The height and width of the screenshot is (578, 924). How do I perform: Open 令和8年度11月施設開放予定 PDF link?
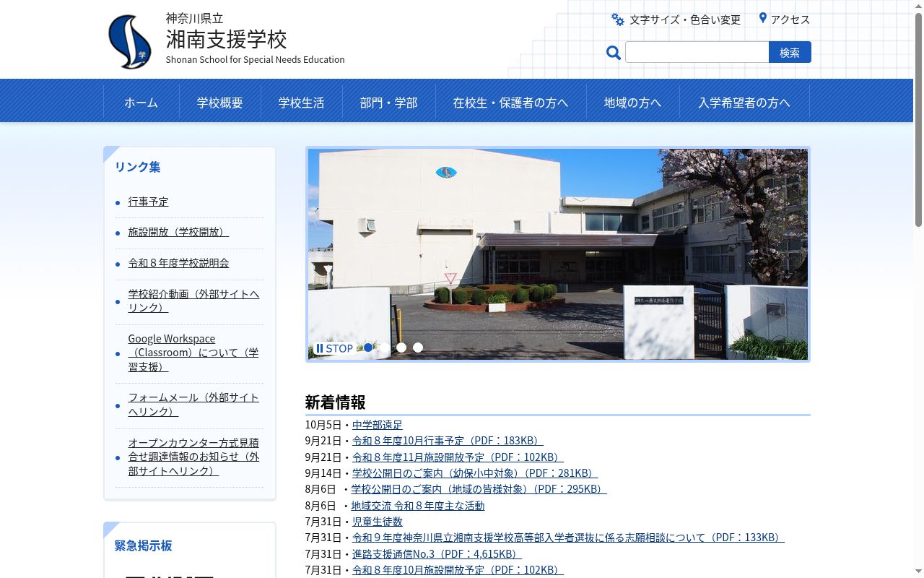pyautogui.click(x=458, y=457)
